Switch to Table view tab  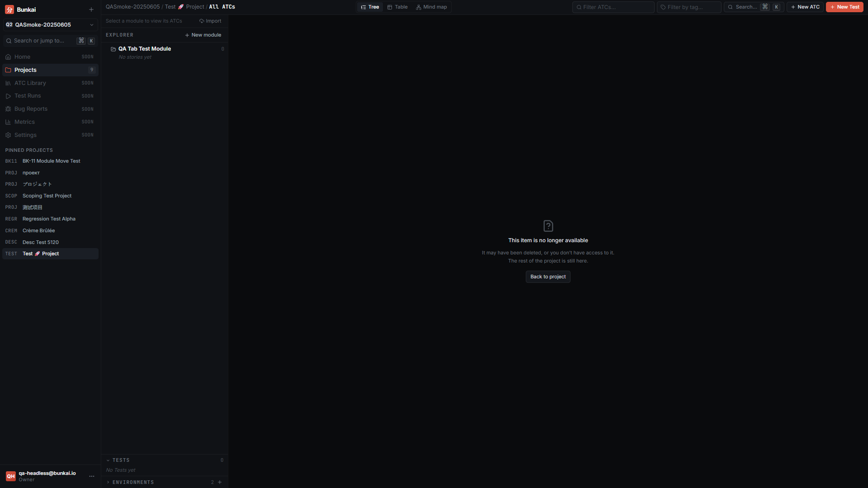[x=397, y=7]
